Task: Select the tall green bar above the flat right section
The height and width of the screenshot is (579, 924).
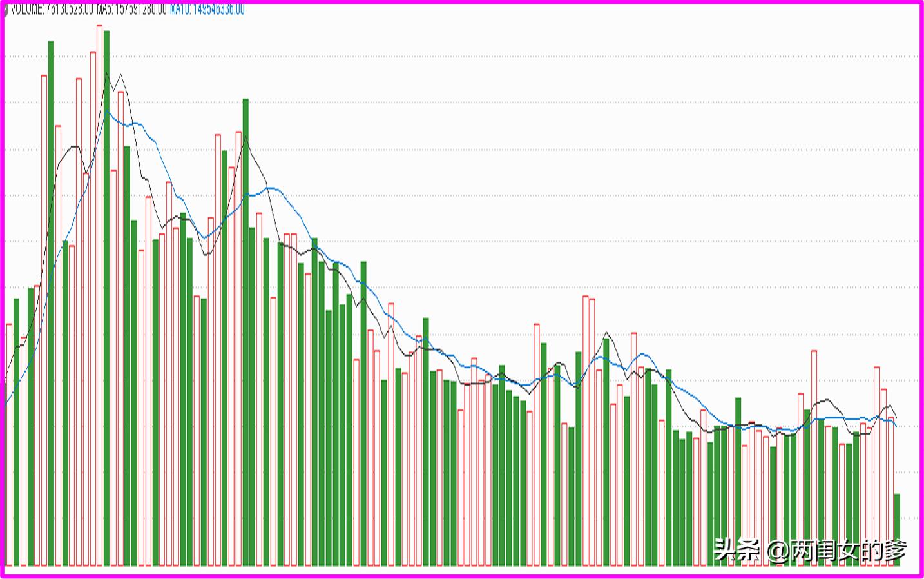Action: (x=738, y=482)
